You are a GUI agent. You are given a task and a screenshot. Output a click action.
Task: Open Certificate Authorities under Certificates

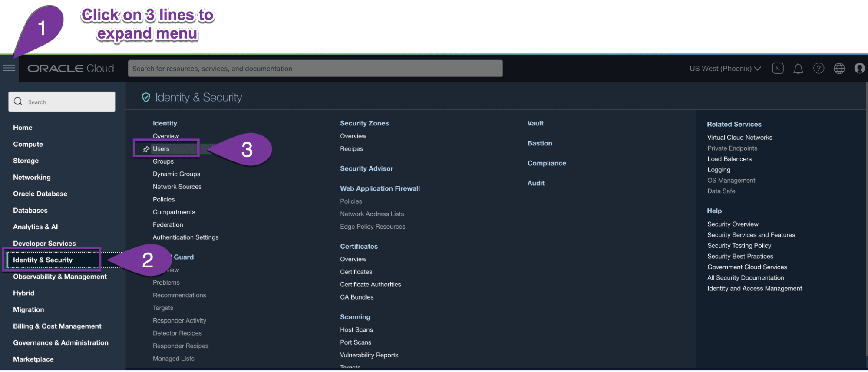(370, 284)
